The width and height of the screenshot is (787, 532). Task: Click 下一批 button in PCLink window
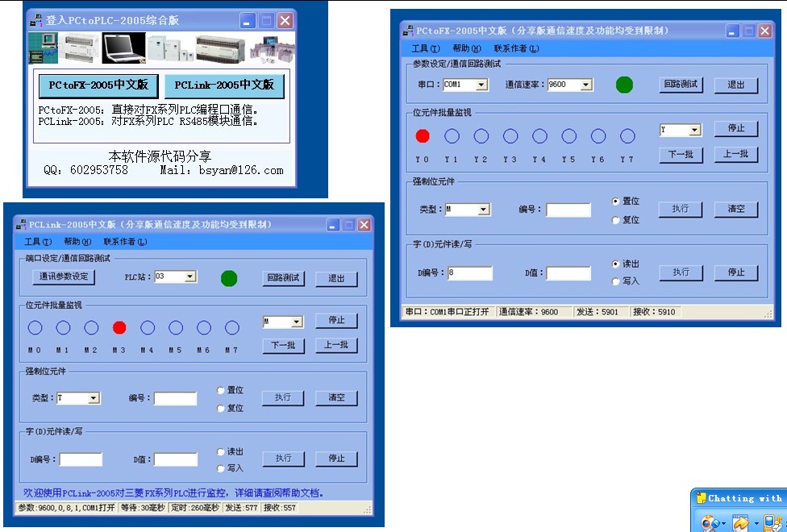point(284,345)
